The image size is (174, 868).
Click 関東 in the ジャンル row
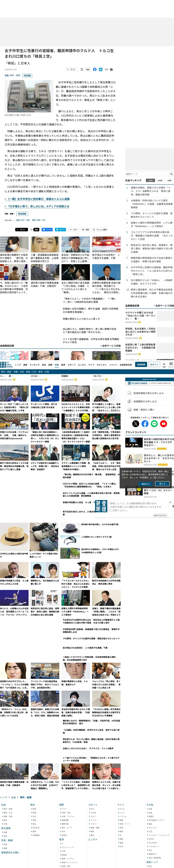[x=39, y=220]
